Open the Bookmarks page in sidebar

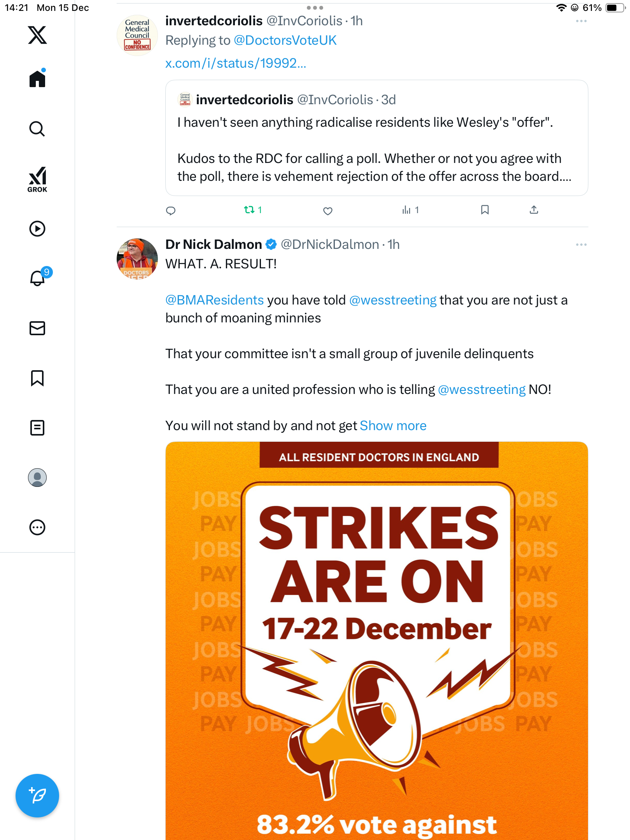point(37,378)
